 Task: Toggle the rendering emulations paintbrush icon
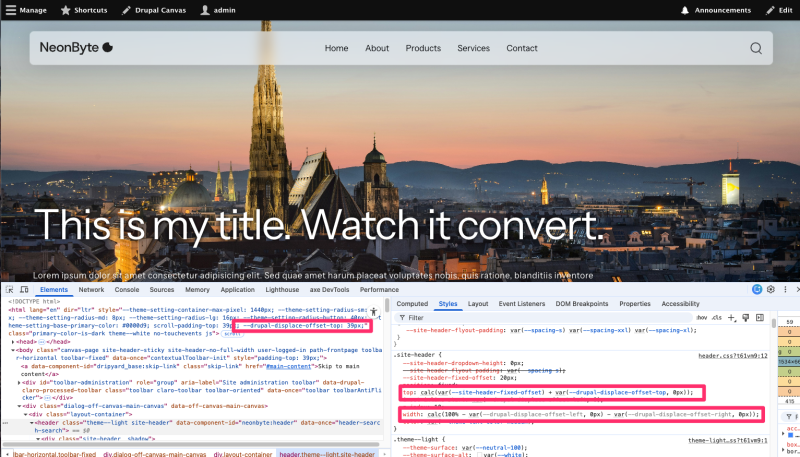tap(745, 318)
